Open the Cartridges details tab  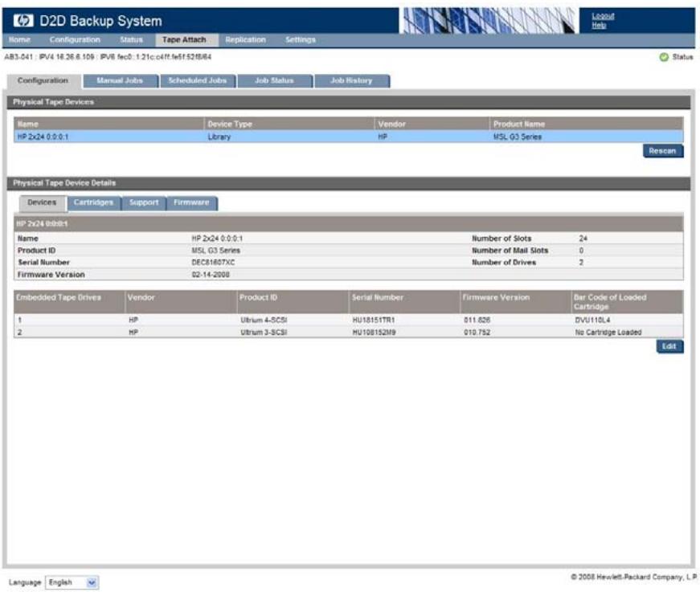point(94,202)
